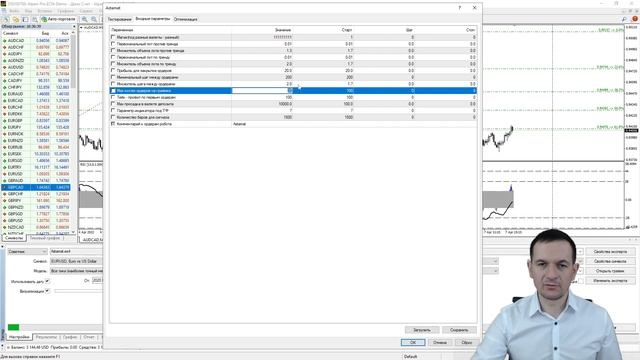Tick the Магик parameter checkbox
The height and width of the screenshot is (360, 640).
(x=113, y=37)
